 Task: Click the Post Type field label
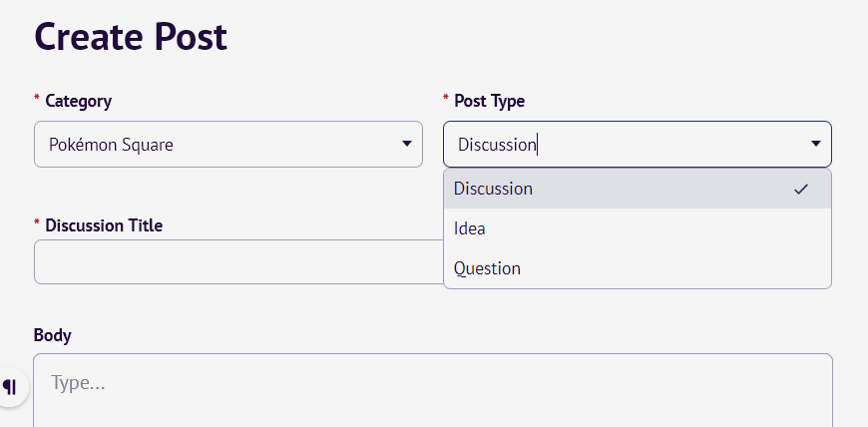click(x=489, y=102)
